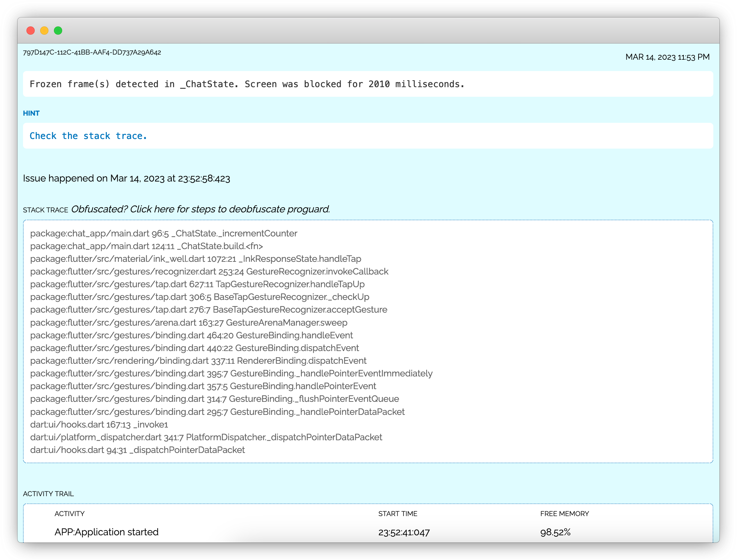This screenshot has width=737, height=560.
Task: Click the START TIME column header
Action: click(x=397, y=514)
